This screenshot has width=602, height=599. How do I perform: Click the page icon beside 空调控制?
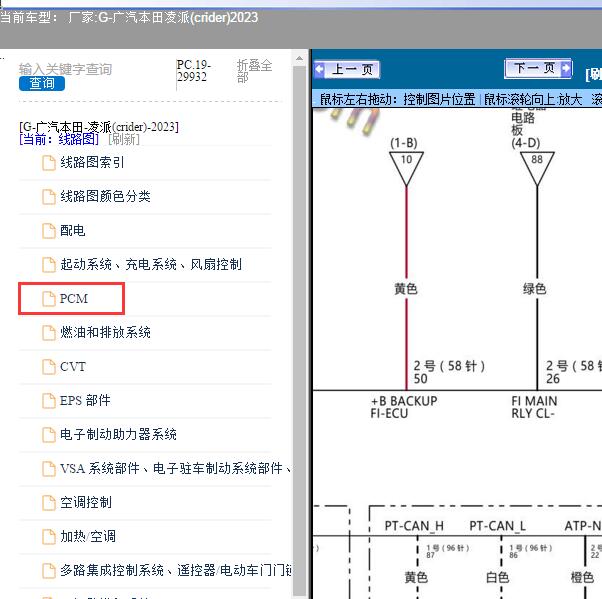point(49,503)
